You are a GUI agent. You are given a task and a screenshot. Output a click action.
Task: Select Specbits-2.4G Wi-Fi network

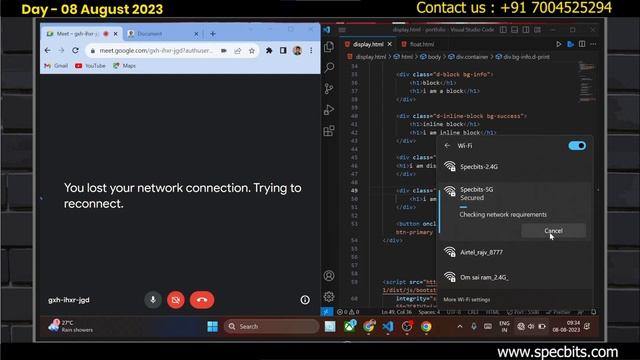pos(515,167)
